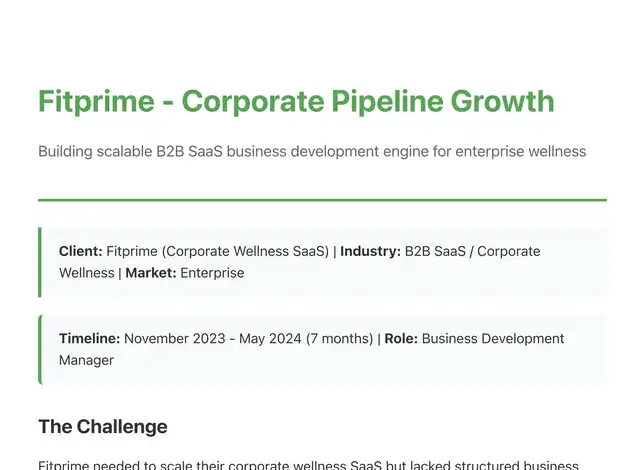640x470 pixels.
Task: Select the bold Market: label
Action: click(151, 273)
